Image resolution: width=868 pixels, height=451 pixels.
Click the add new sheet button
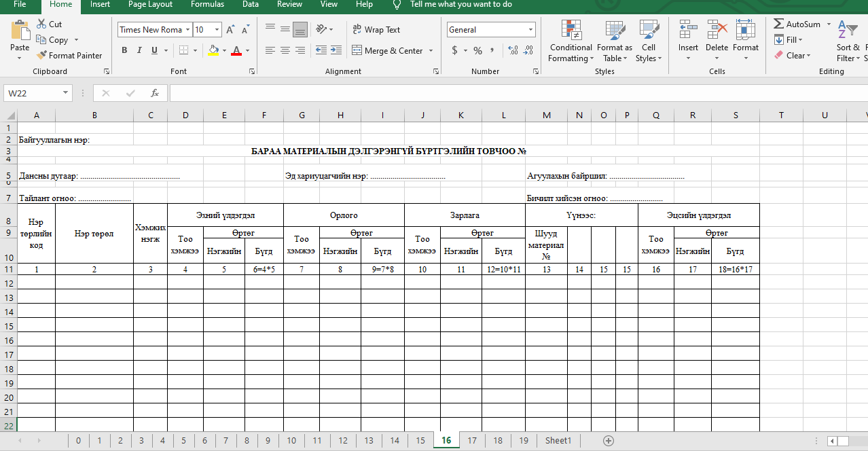609,441
